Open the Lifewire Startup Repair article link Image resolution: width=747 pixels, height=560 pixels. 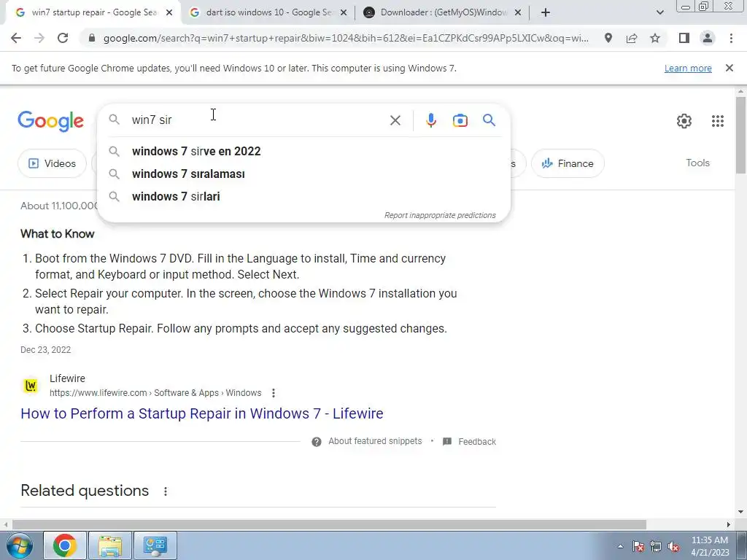pos(201,413)
